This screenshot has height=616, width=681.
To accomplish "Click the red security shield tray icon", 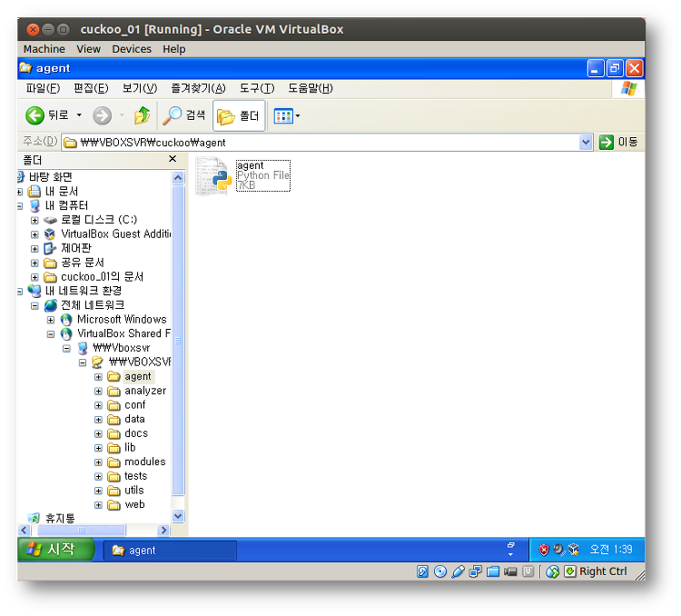I will [x=543, y=550].
